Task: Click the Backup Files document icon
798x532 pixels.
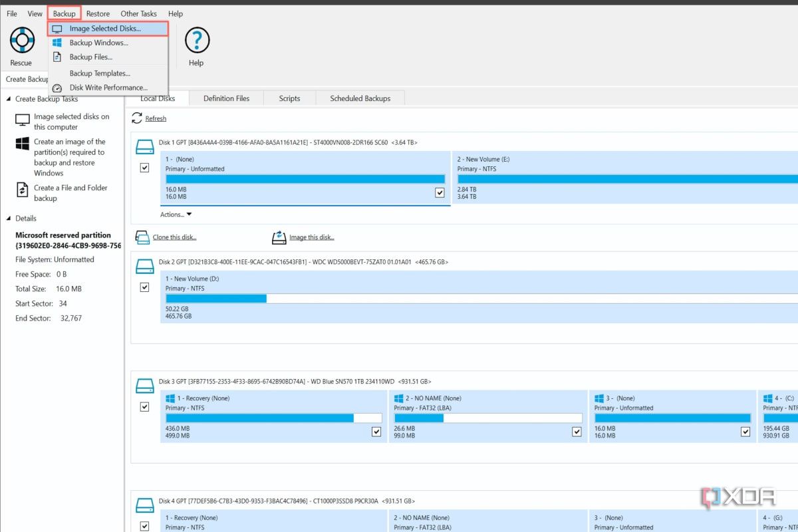Action: click(57, 57)
